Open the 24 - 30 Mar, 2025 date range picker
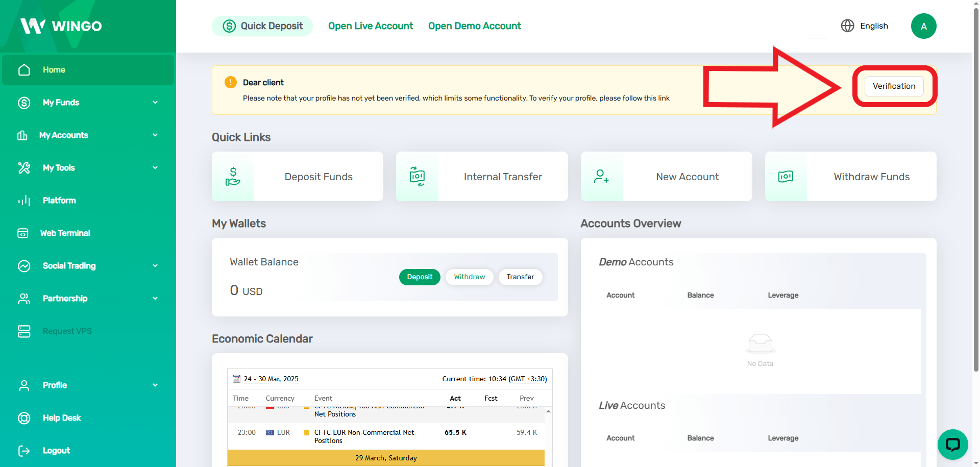Image resolution: width=980 pixels, height=467 pixels. pos(271,379)
